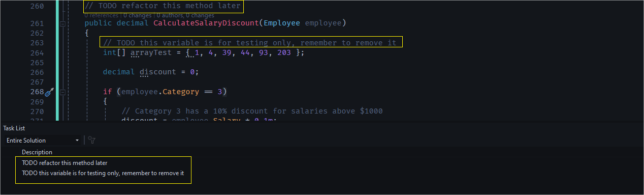Click the discount variable on line 266
This screenshot has width=644, height=195.
(158, 72)
